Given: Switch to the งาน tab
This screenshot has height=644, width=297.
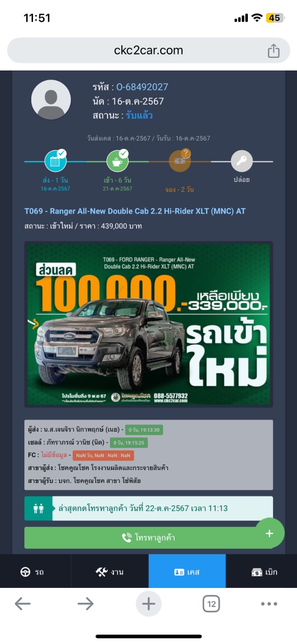Looking at the screenshot, I should point(110,572).
